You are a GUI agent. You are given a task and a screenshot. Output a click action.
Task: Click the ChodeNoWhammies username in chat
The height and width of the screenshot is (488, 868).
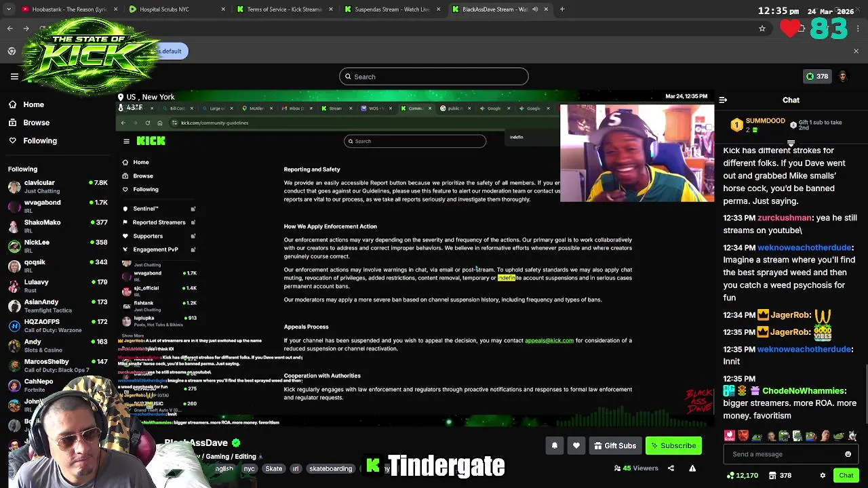[x=804, y=391]
